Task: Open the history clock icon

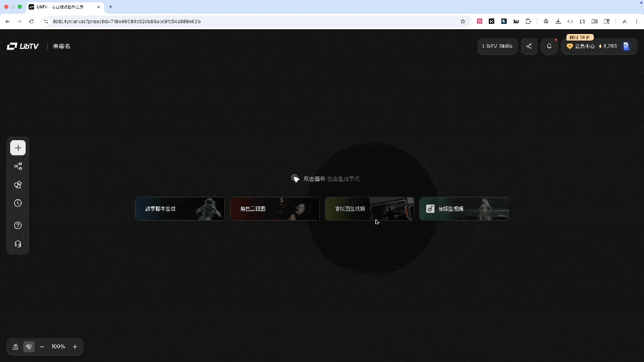Action: point(18,203)
